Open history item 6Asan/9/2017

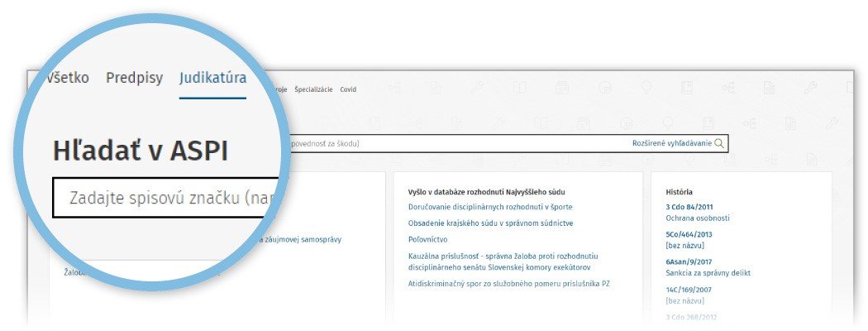(x=688, y=261)
